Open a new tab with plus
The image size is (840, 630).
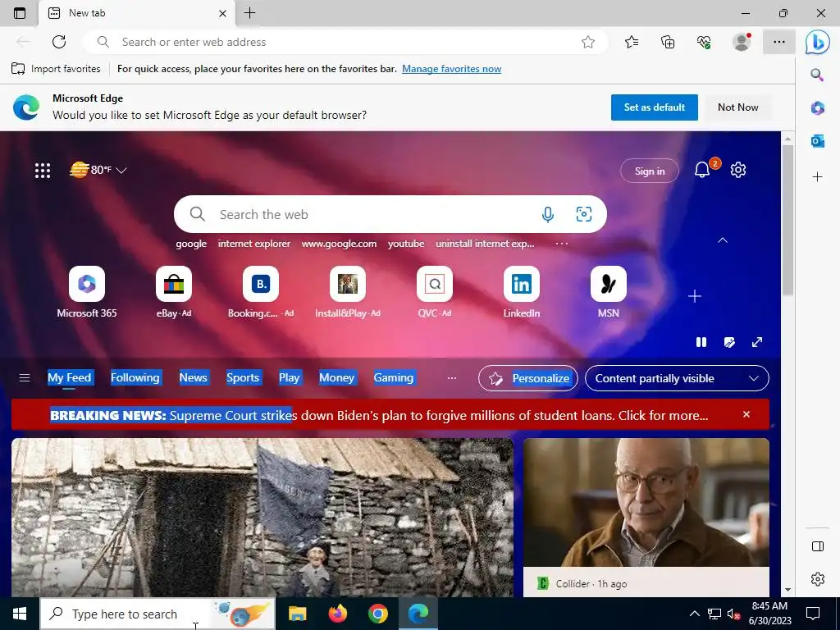coord(249,13)
